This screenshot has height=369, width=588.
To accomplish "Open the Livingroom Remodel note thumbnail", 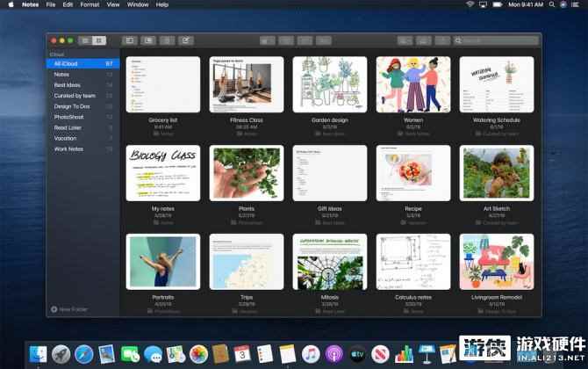I will [x=497, y=262].
